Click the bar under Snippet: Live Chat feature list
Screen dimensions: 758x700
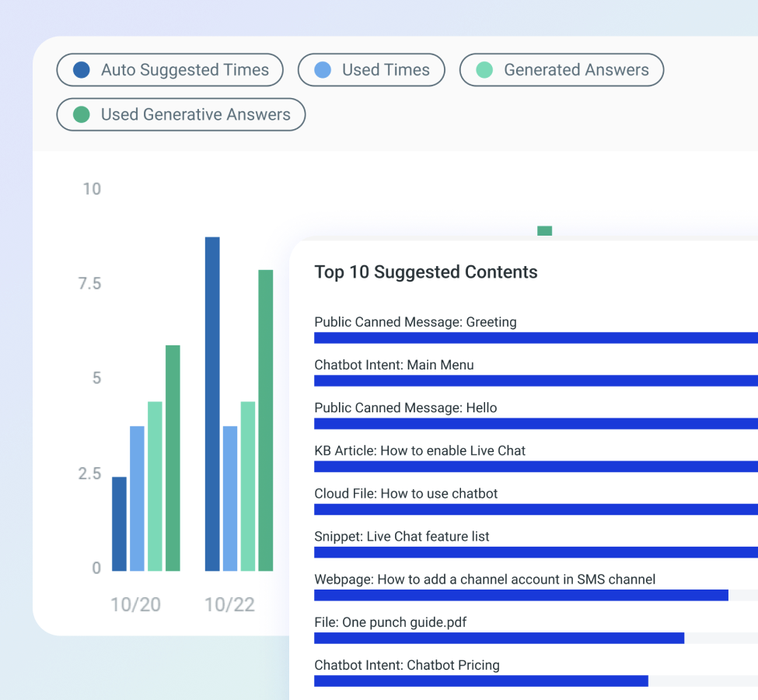(x=536, y=552)
